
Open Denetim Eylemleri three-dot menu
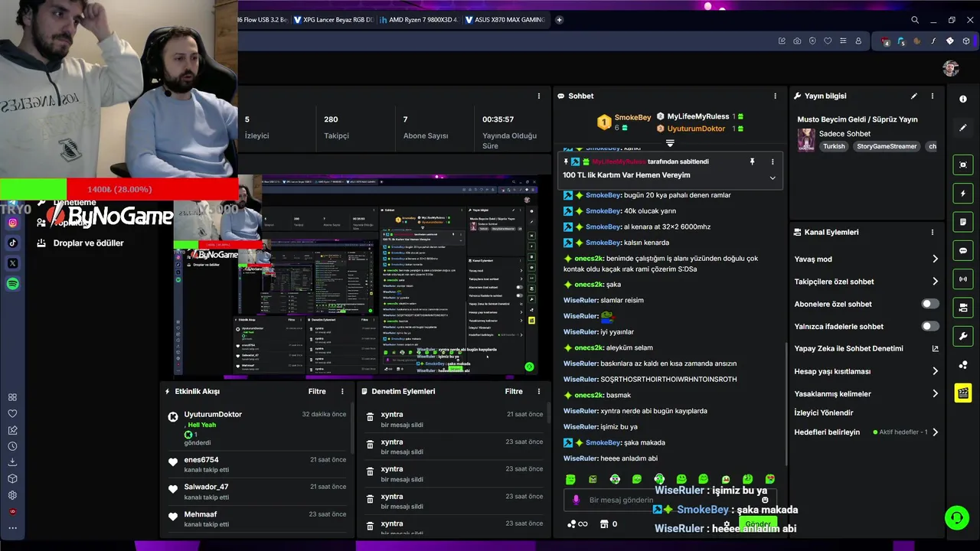tap(538, 391)
